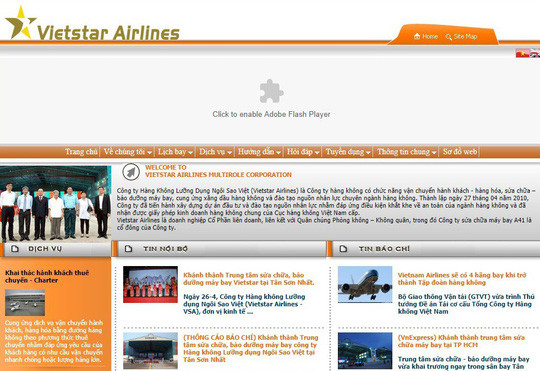540x371 pixels.
Task: Click VIETSTAR AIRLINES MULTIROLE CORPORATION heading
Action: point(218,175)
